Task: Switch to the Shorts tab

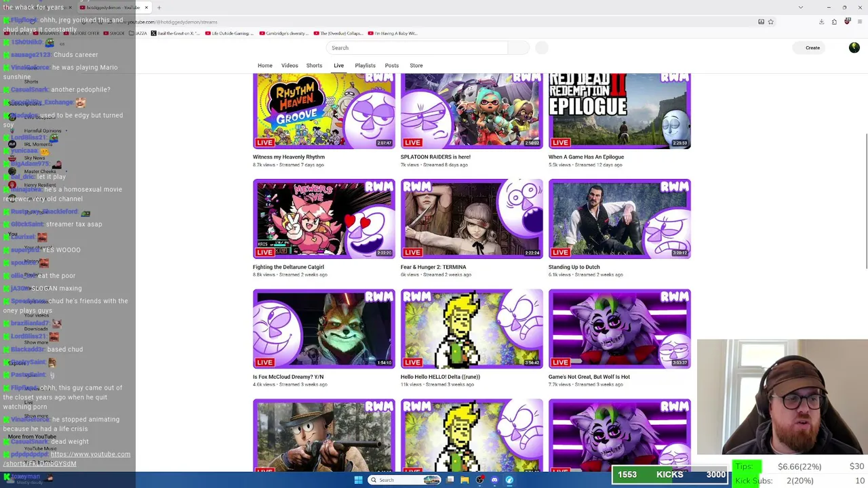Action: 314,66
